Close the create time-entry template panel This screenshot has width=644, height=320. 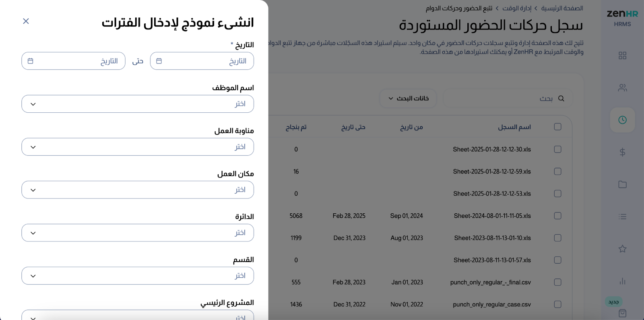(26, 21)
